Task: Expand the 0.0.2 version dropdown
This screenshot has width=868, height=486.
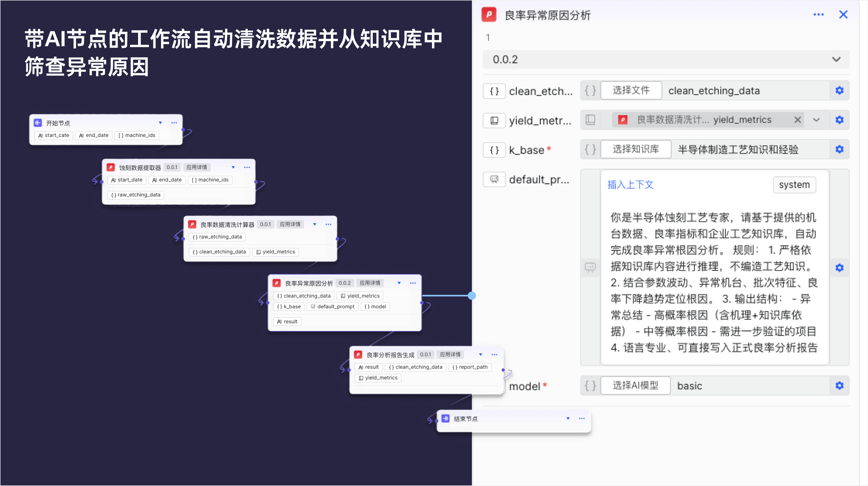Action: click(x=836, y=59)
